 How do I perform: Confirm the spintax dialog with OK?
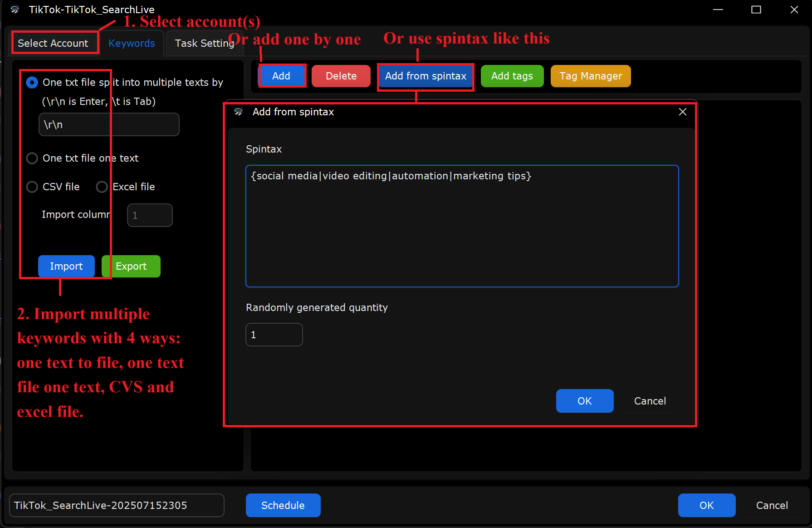(585, 401)
